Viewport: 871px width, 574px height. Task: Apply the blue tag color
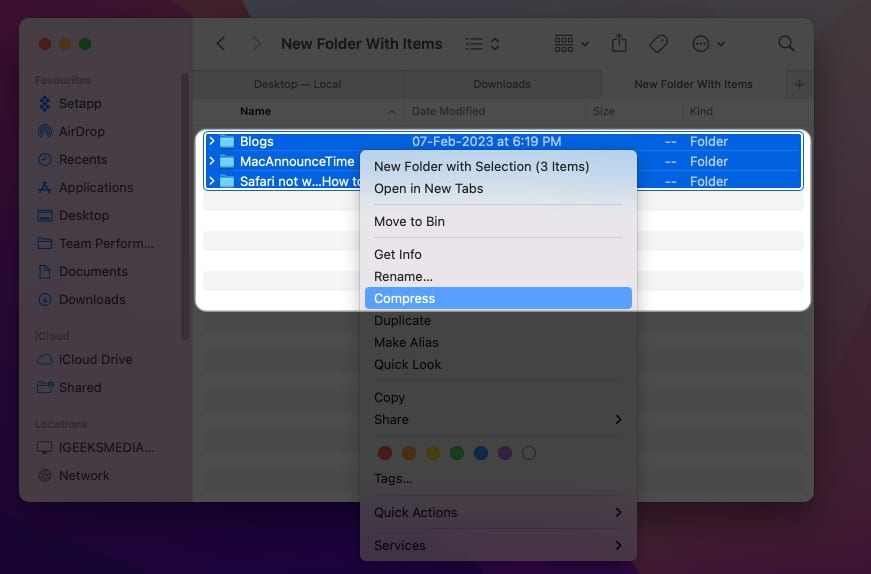point(481,453)
